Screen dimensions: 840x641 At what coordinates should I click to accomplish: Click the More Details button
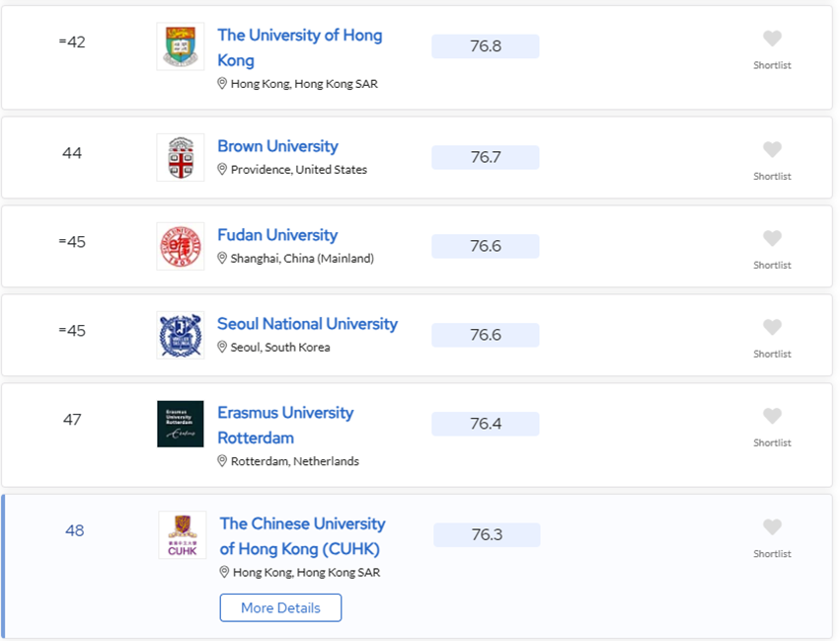click(x=280, y=607)
